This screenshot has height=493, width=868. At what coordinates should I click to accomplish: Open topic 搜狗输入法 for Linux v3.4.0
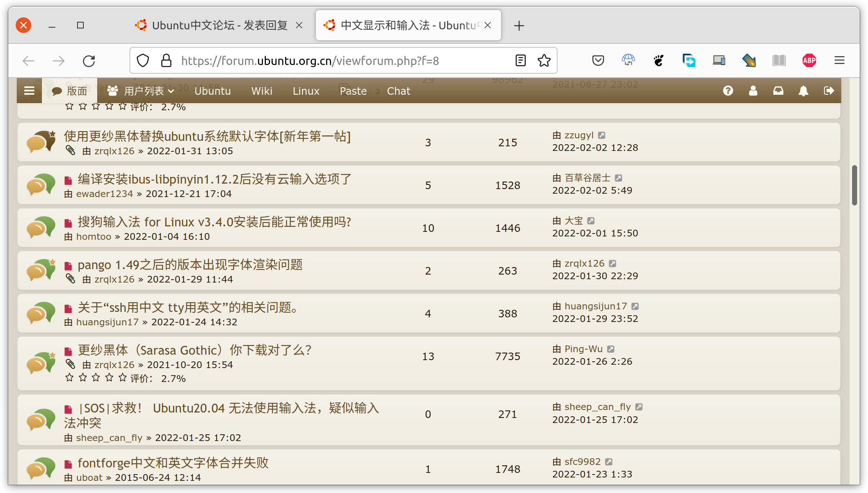click(214, 222)
